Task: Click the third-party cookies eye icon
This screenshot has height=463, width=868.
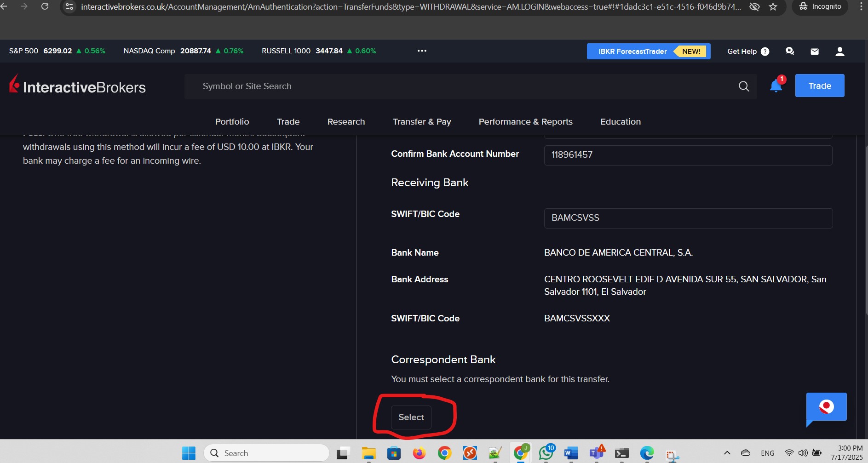Action: point(754,6)
